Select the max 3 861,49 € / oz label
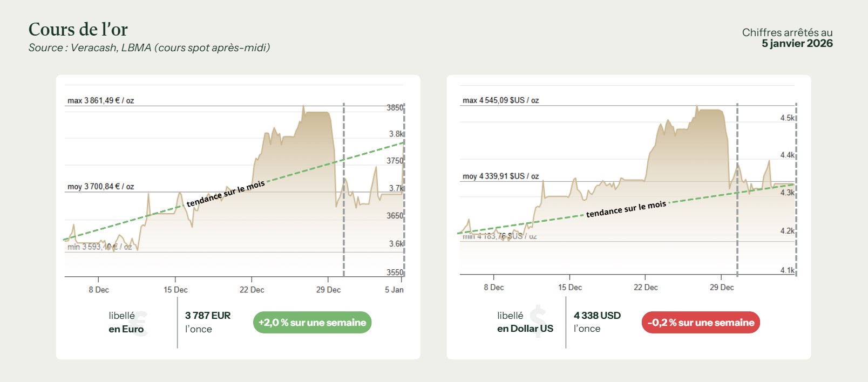The image size is (868, 382). tap(100, 100)
